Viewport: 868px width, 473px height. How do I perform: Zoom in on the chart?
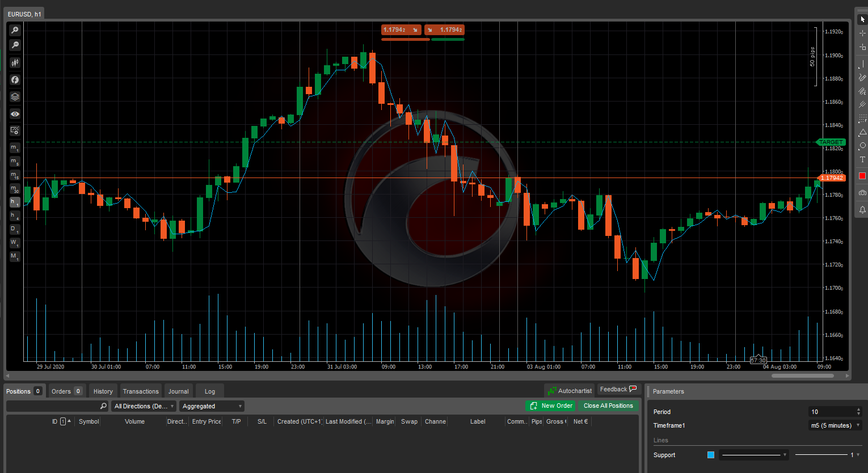click(x=15, y=30)
